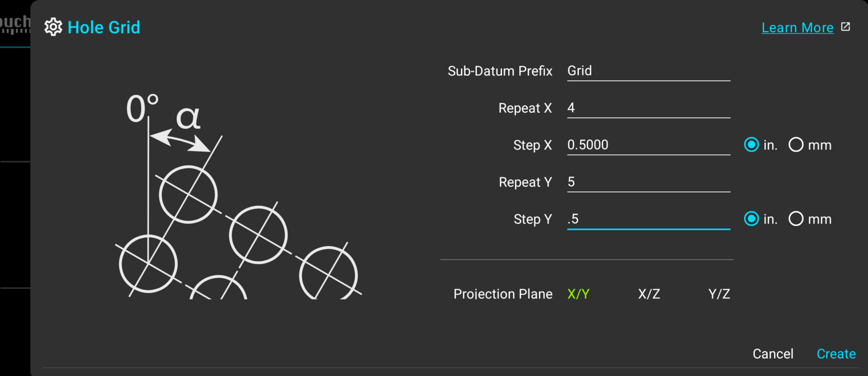Click the Hole Grid gear icon
868x376 pixels.
click(53, 27)
